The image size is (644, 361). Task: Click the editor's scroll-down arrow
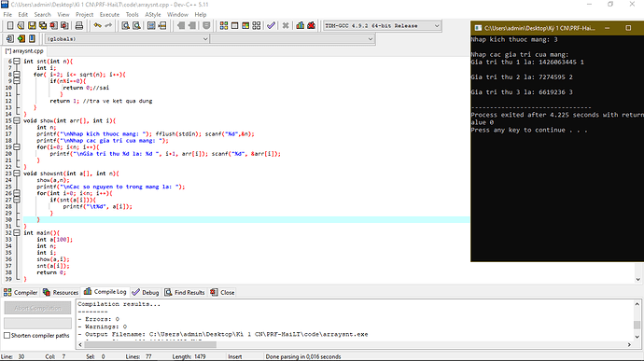(x=637, y=279)
